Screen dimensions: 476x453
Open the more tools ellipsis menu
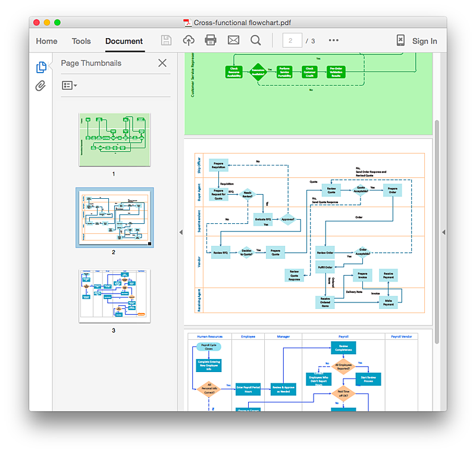pos(334,40)
